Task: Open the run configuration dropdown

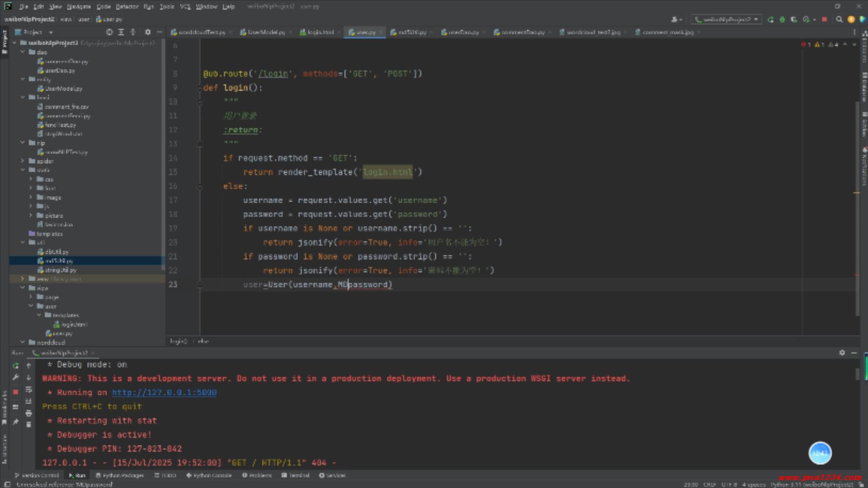Action: 726,19
